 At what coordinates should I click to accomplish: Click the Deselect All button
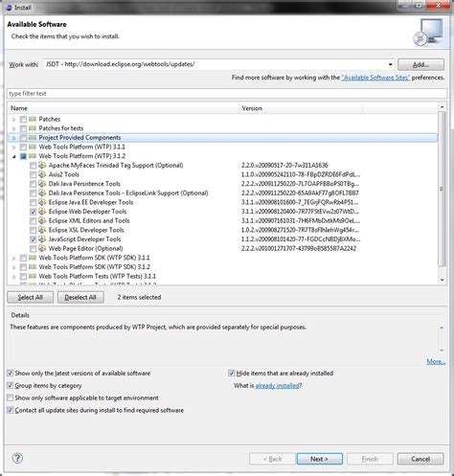pos(80,297)
